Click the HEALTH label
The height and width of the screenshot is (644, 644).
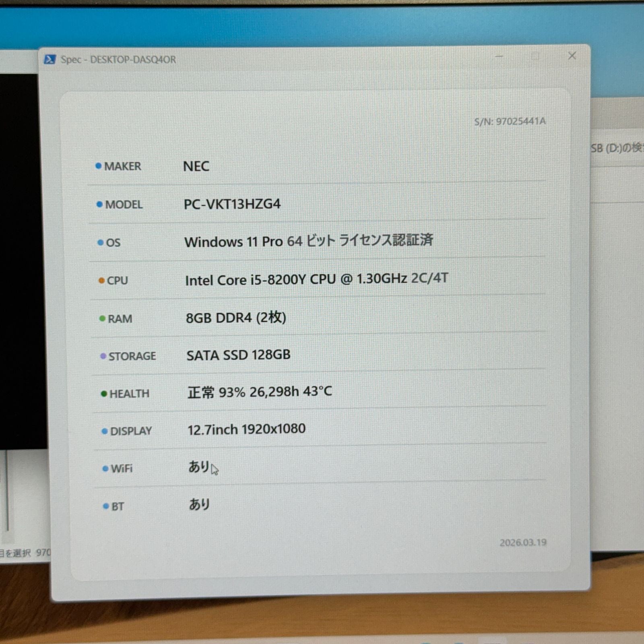point(130,394)
